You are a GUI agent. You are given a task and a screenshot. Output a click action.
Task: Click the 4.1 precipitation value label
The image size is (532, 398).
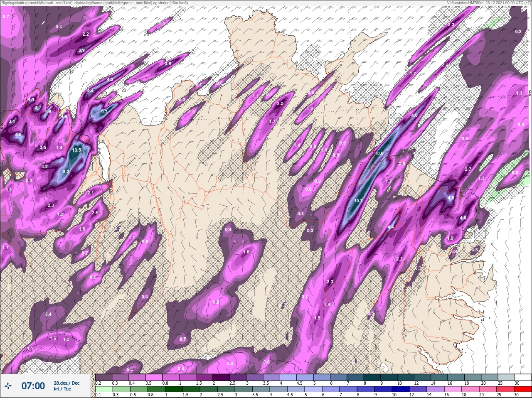tap(32, 100)
